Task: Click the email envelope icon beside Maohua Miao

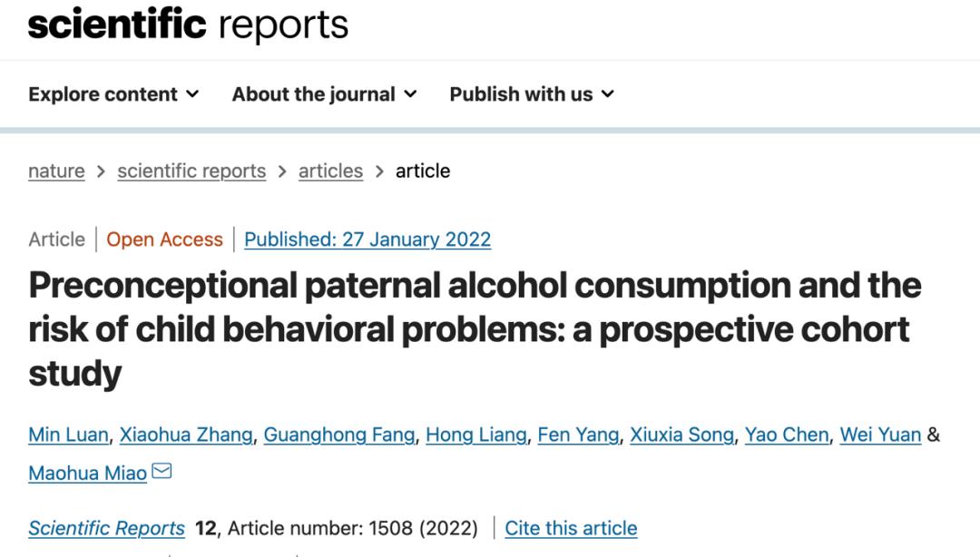Action: [162, 472]
